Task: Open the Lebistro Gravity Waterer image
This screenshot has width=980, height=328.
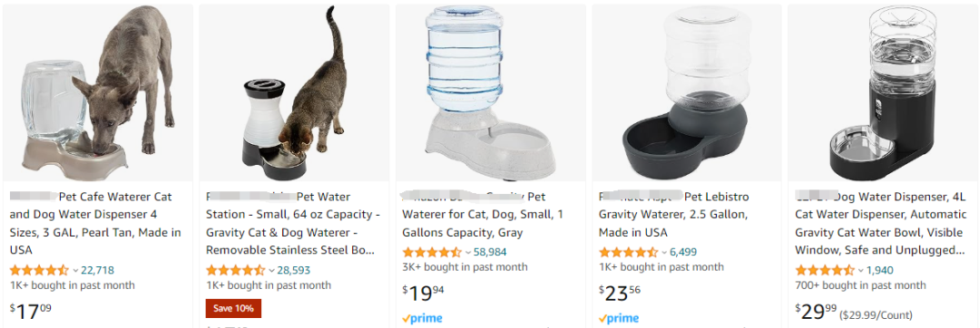Action: [x=686, y=93]
